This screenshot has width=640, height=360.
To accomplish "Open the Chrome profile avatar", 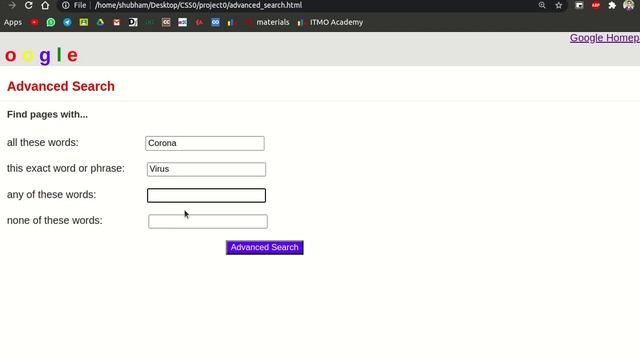I will [629, 5].
